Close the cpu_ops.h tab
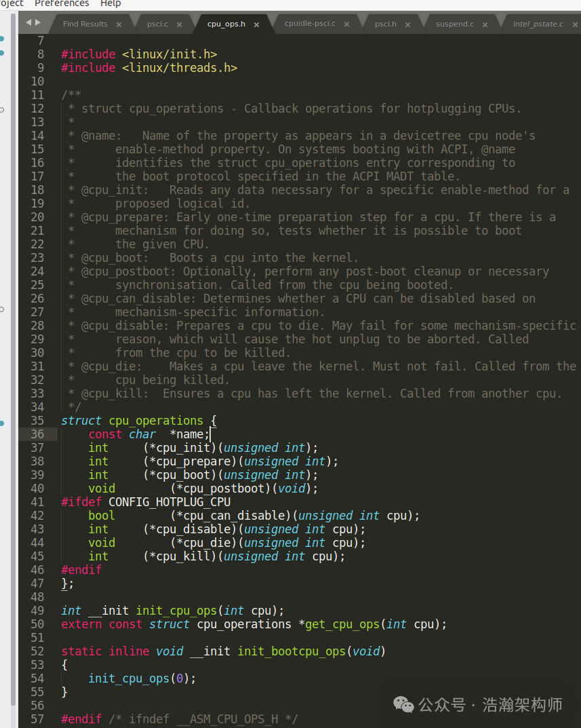581x728 pixels. (x=257, y=24)
